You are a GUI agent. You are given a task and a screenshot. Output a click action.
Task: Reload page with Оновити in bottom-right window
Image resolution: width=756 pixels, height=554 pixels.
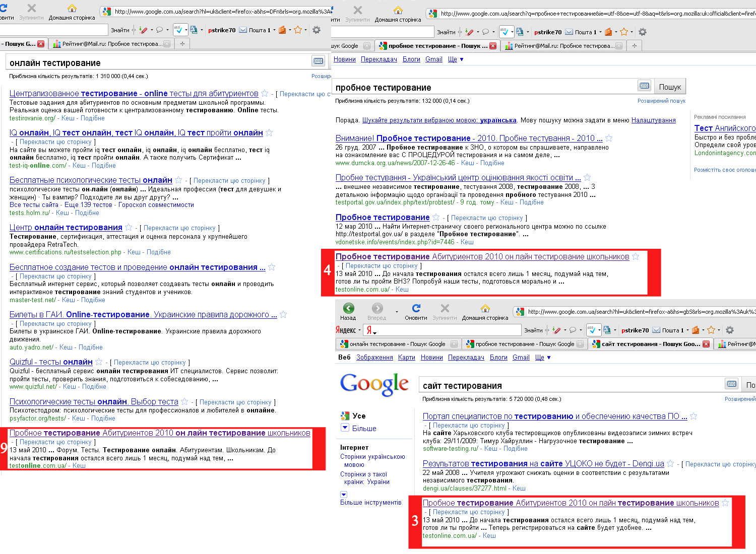416,308
